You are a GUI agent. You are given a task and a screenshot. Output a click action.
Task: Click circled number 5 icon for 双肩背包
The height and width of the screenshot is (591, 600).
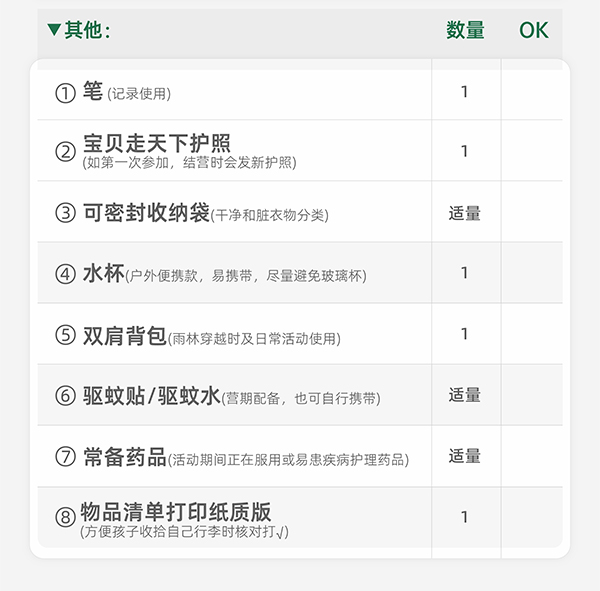[65, 335]
